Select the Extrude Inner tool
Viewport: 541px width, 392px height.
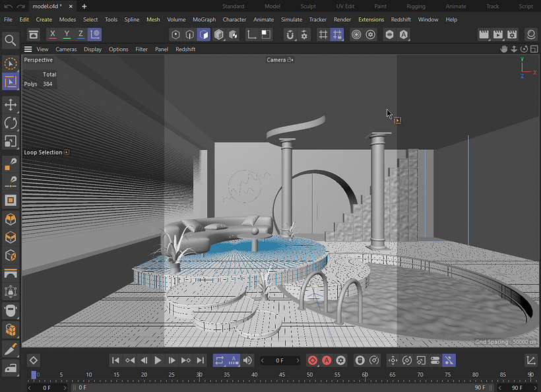coord(11,201)
